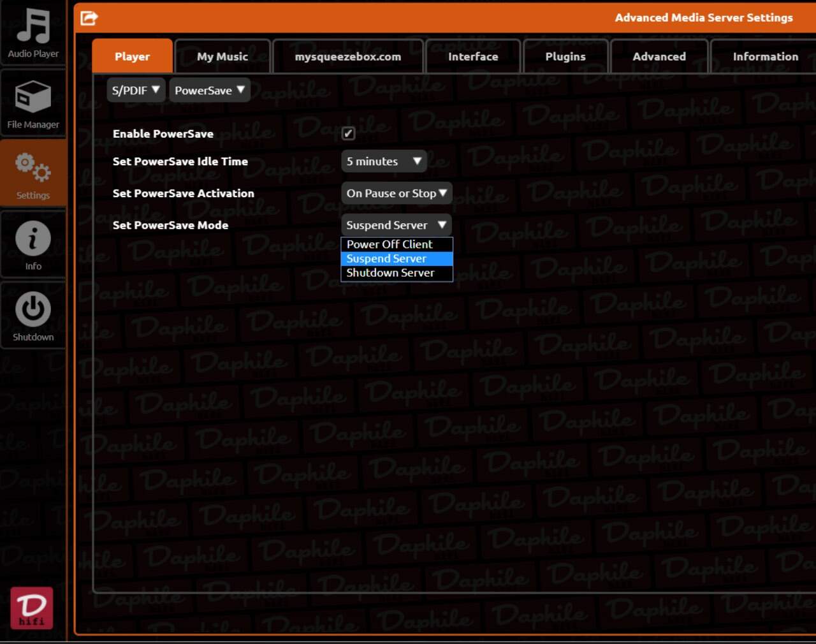The image size is (816, 644).
Task: Switch to the Advanced tab
Action: point(659,56)
